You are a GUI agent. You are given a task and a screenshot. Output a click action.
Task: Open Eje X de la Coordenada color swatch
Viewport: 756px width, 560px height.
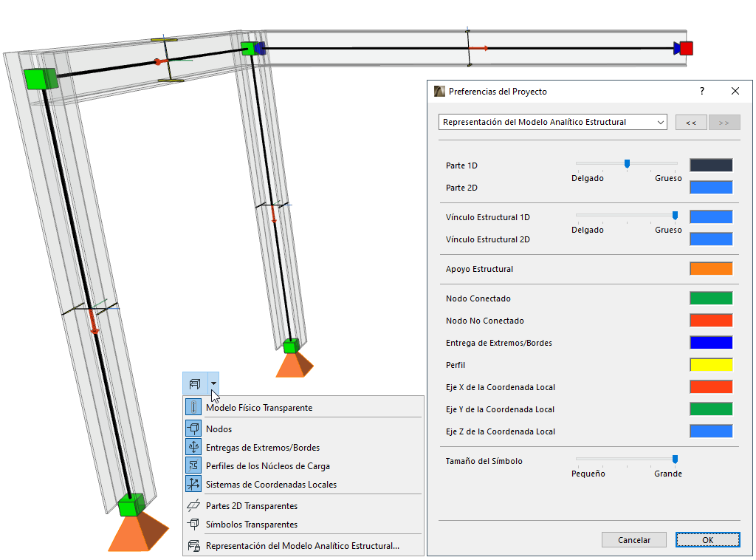[711, 387]
